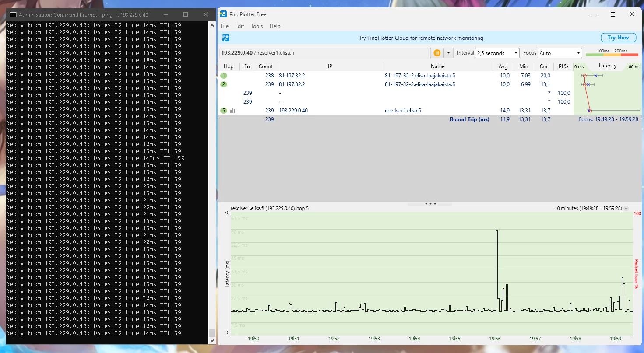
Task: Click the hop 1 latency marker in the Latency column
Action: click(x=584, y=76)
